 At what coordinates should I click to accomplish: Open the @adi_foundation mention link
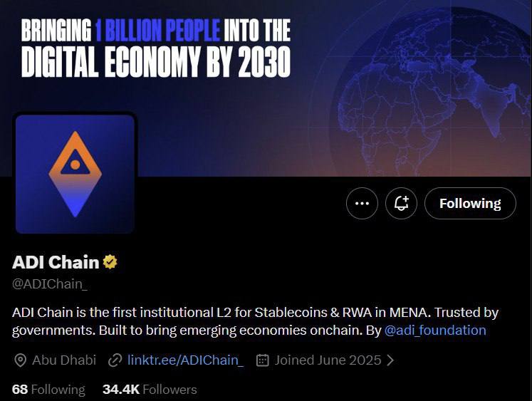pyautogui.click(x=435, y=330)
